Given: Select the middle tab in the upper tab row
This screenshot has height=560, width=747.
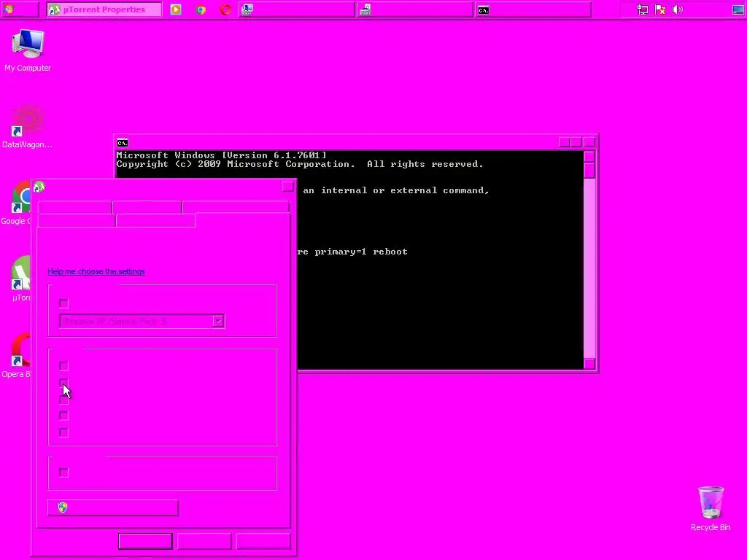Looking at the screenshot, I should coord(147,208).
